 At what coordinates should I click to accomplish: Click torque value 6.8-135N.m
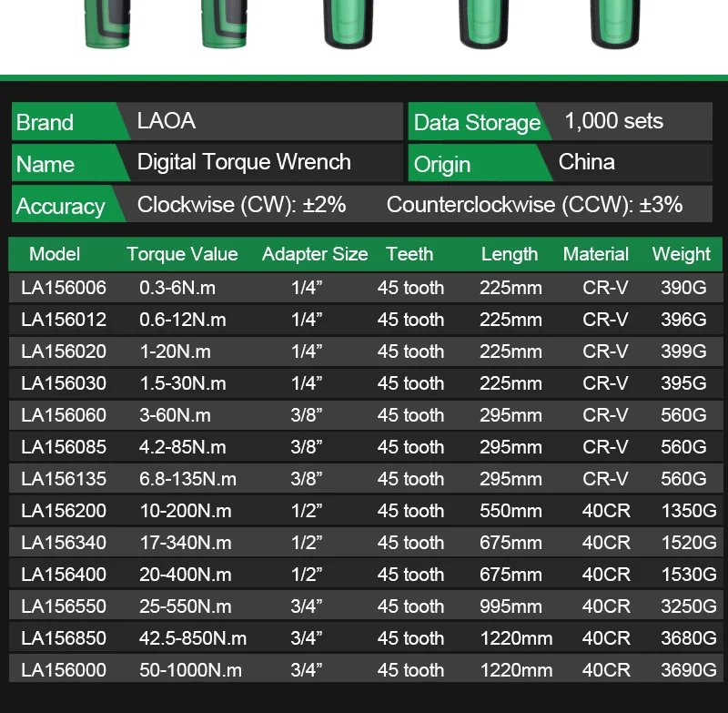coord(187,479)
